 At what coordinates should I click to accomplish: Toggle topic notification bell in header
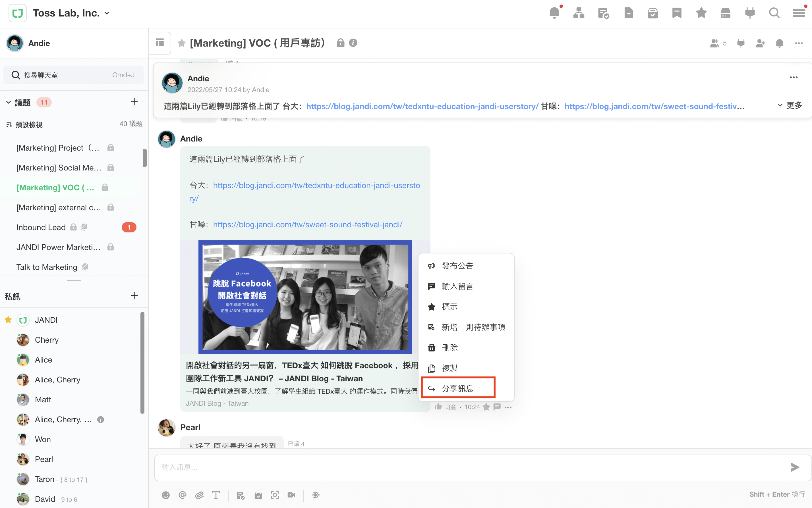pos(779,43)
